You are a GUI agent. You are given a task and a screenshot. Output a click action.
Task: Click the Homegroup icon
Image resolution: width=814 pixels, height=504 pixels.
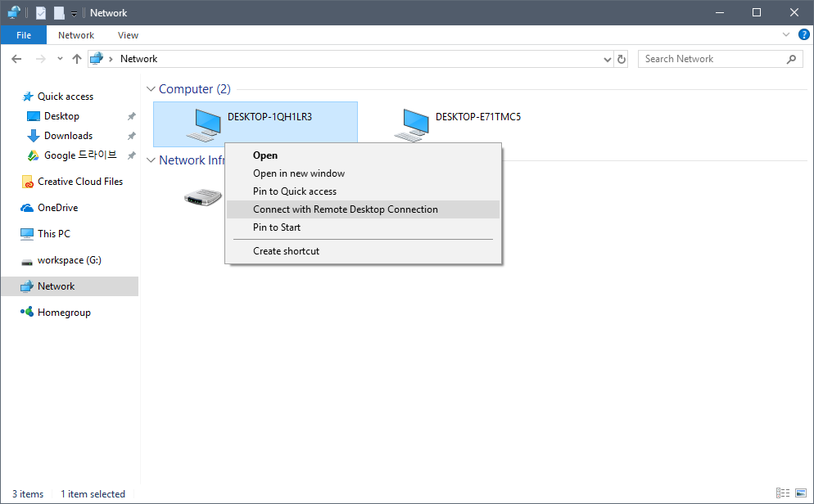(x=27, y=312)
